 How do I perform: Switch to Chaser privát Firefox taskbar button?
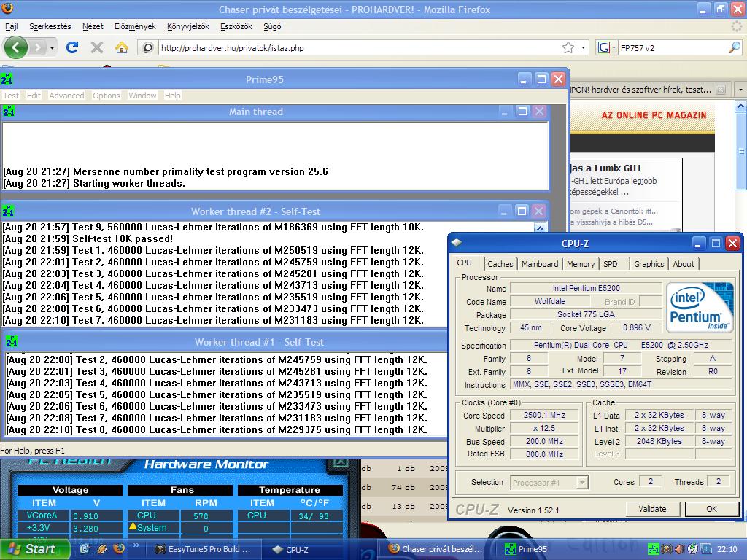[437, 549]
